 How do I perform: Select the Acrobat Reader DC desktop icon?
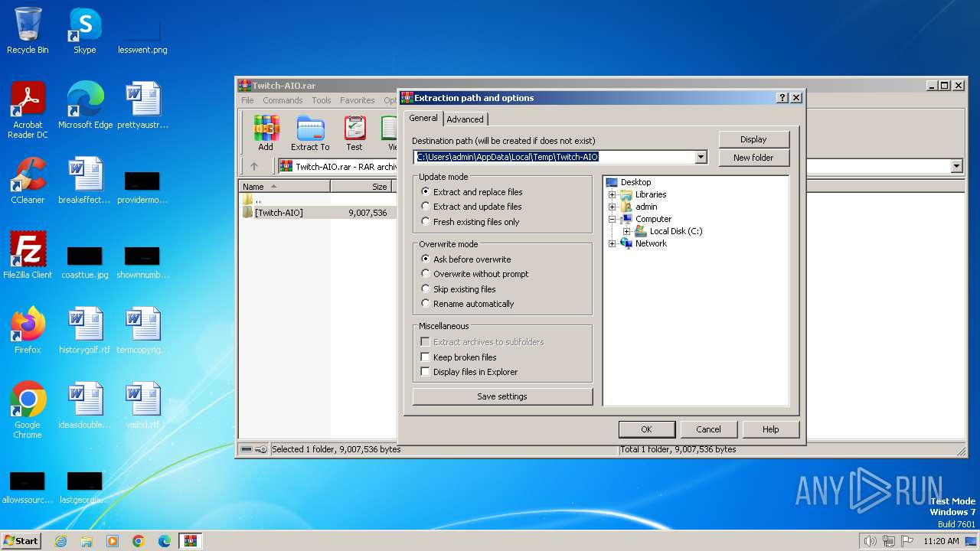[28, 110]
